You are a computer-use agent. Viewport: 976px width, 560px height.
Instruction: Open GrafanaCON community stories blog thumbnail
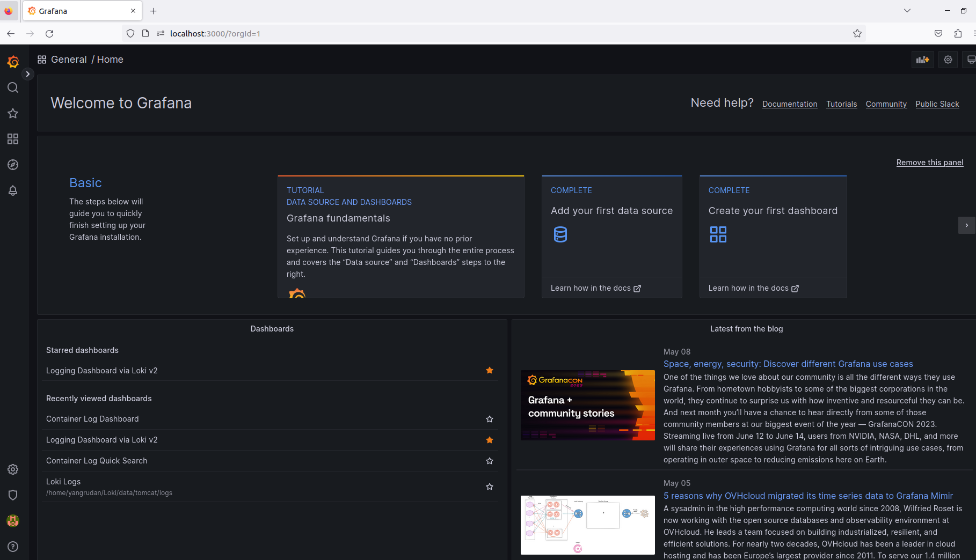click(587, 405)
